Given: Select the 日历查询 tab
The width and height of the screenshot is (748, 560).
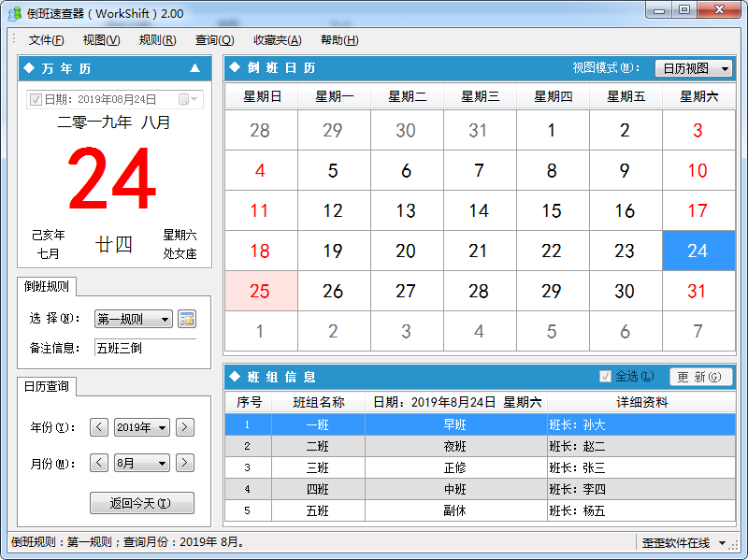Looking at the screenshot, I should (x=46, y=386).
